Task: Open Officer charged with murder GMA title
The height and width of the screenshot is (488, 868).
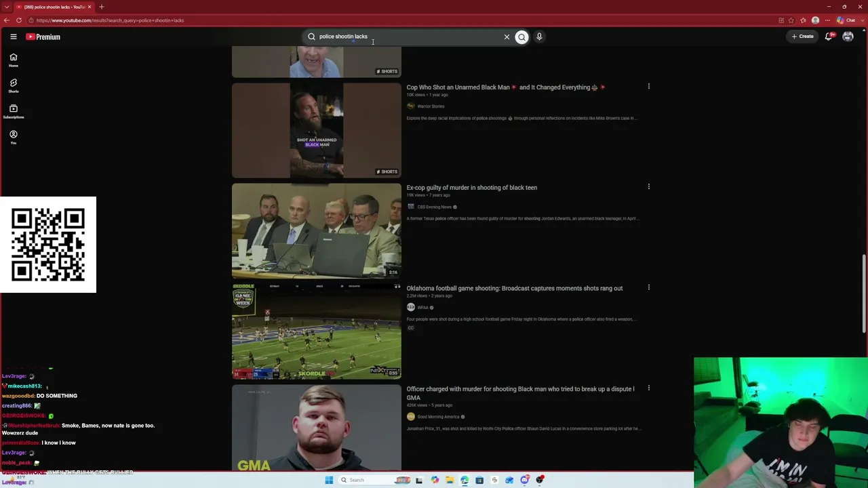Action: (521, 393)
